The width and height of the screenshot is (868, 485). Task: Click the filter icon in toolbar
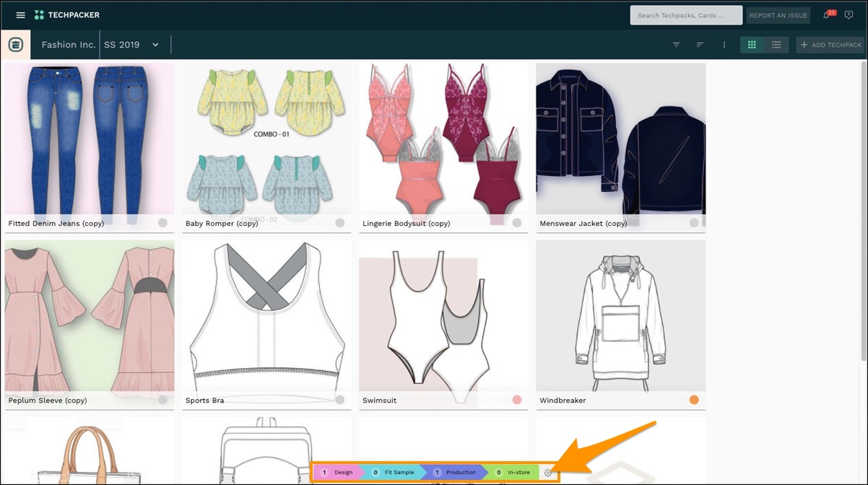(x=676, y=45)
